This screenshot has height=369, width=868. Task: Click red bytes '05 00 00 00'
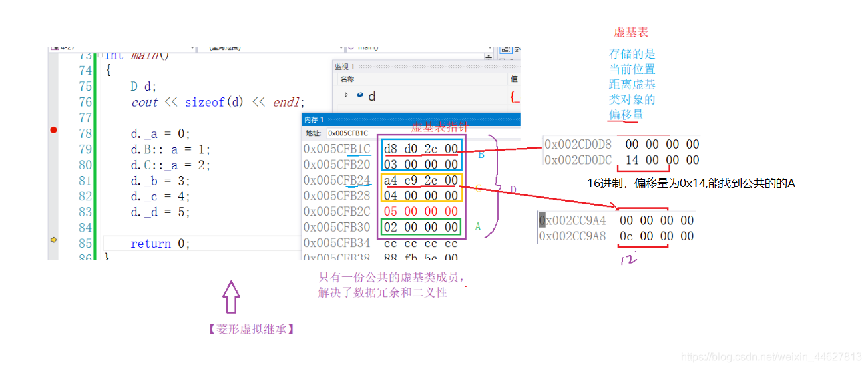421,212
